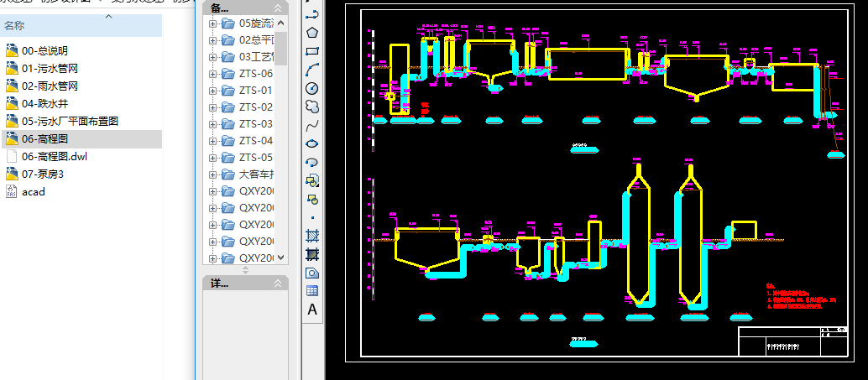Open the Gradient fill tool
Viewport: 868px width, 380px height.
tap(312, 254)
